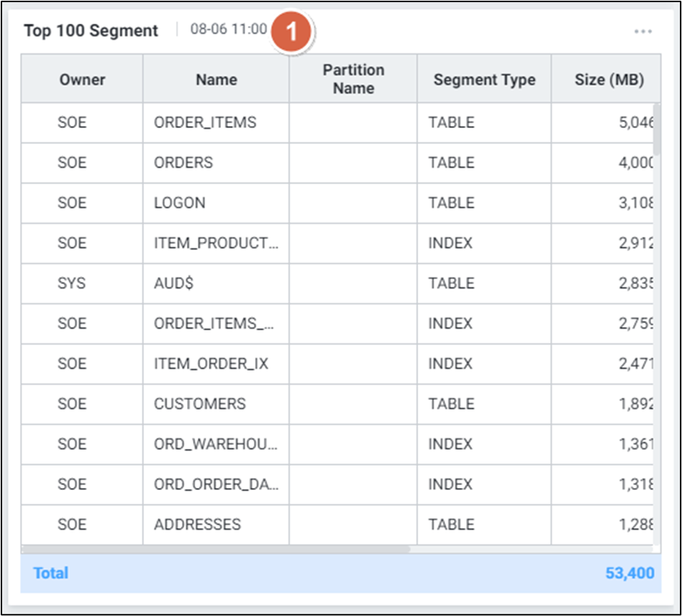Click the horizontal scrollbar at table bottom
682x616 pixels.
pos(216,548)
